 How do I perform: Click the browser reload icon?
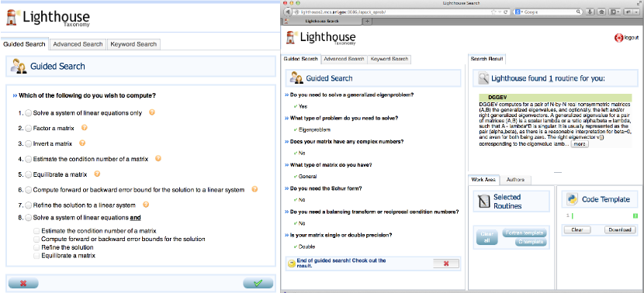(x=505, y=12)
